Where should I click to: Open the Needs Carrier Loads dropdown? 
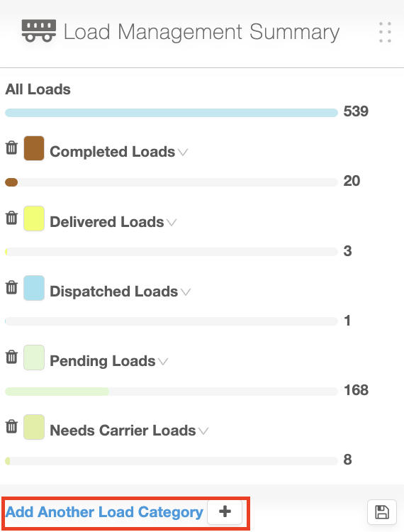point(203,431)
